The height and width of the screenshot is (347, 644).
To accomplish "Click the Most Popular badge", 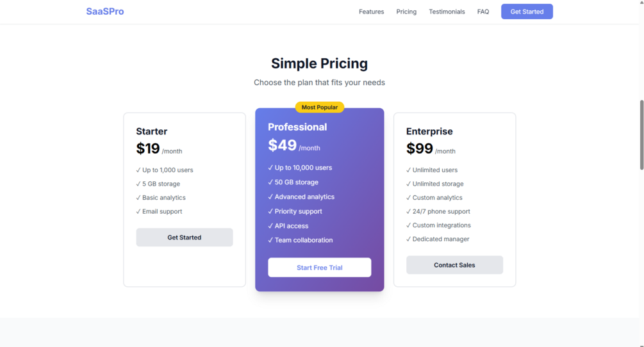I will pos(320,107).
